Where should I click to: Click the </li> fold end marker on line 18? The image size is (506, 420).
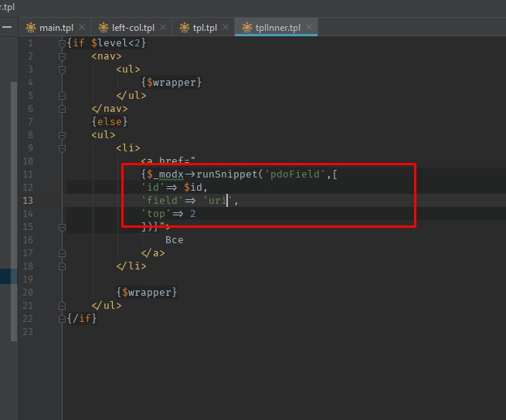tap(62, 266)
